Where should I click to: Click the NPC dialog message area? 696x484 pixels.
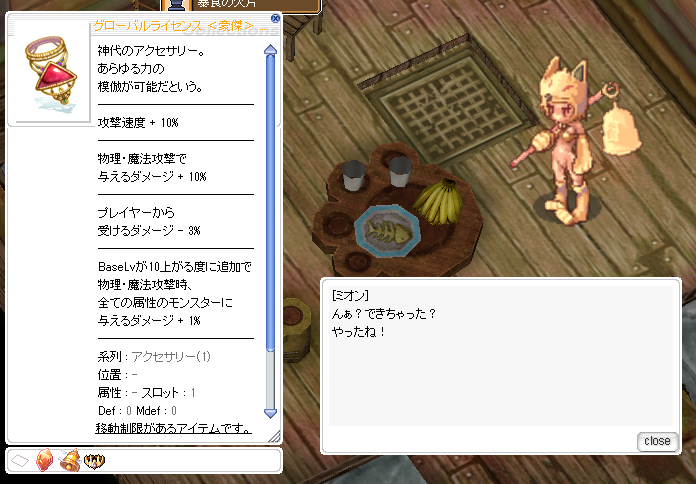point(501,355)
